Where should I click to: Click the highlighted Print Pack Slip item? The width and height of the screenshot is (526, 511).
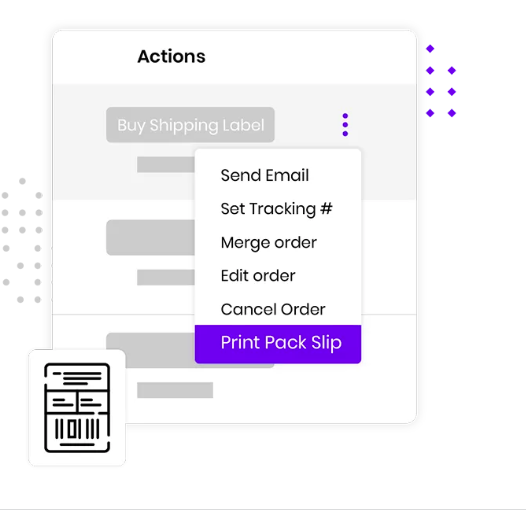278,344
